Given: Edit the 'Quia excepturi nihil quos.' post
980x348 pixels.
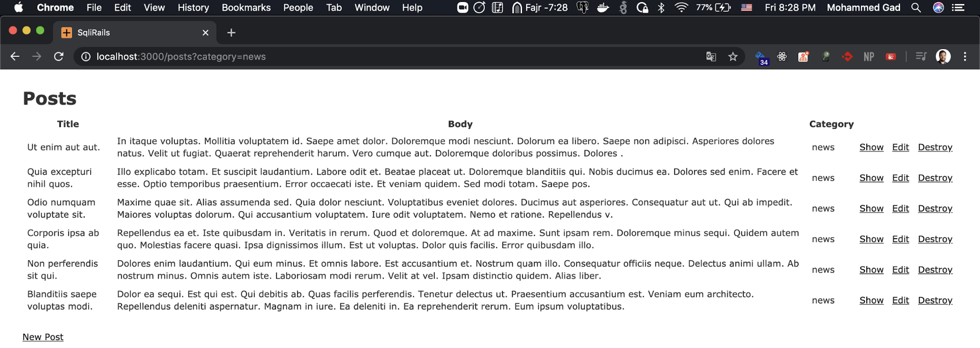Looking at the screenshot, I should click(x=901, y=178).
